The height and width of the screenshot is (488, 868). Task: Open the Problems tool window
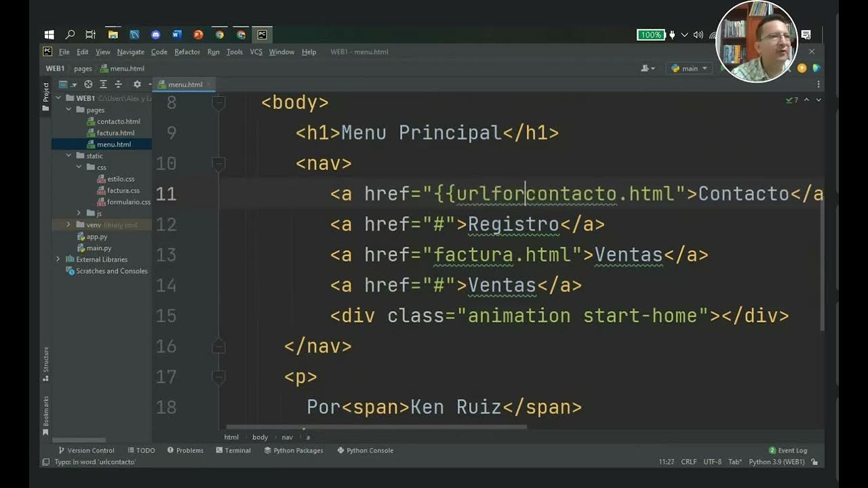coord(185,451)
